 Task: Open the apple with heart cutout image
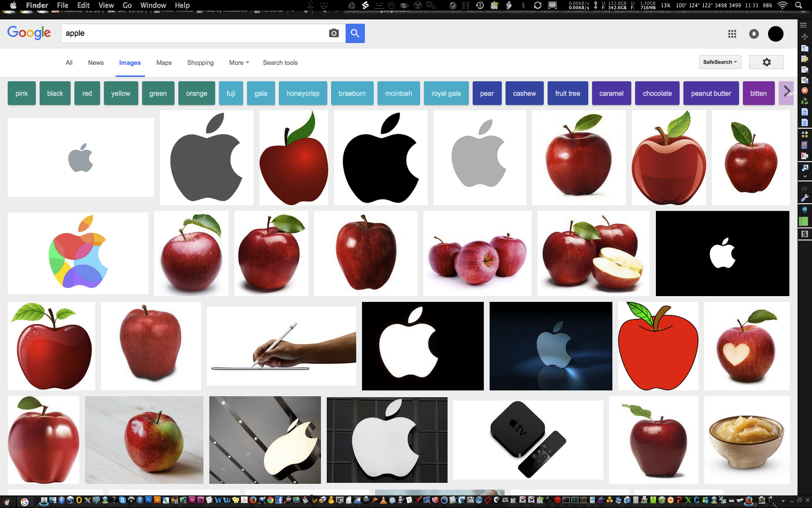747,346
